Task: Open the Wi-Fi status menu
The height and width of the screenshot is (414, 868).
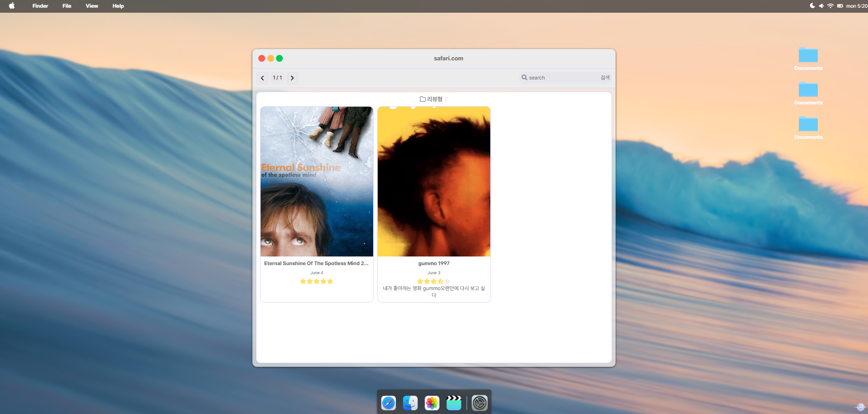Action: 830,6
